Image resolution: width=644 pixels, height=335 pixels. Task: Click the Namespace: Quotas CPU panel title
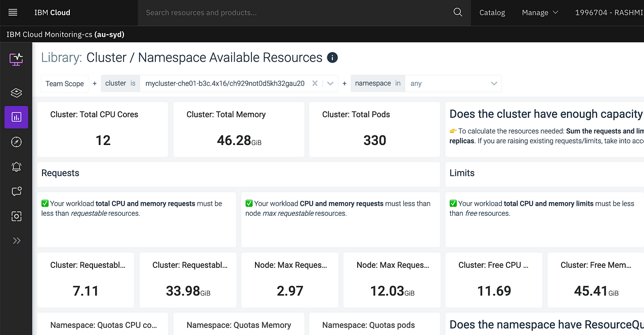(x=104, y=325)
